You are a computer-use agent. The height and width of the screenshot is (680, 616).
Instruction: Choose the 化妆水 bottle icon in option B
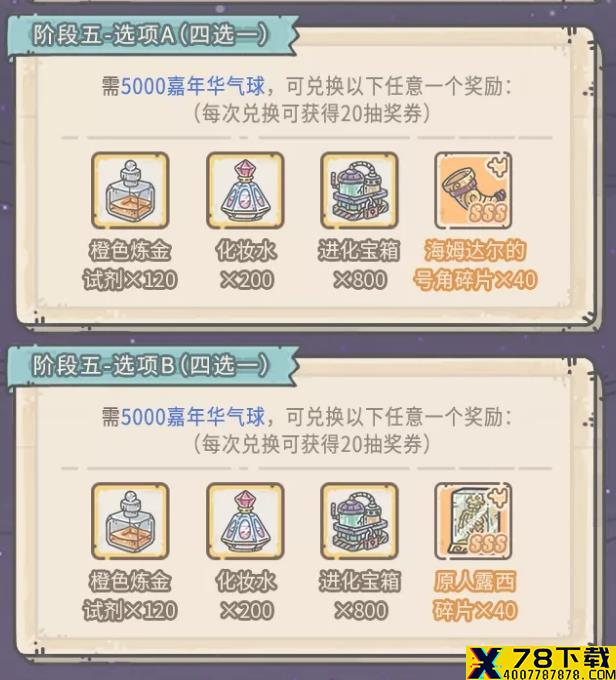245,521
